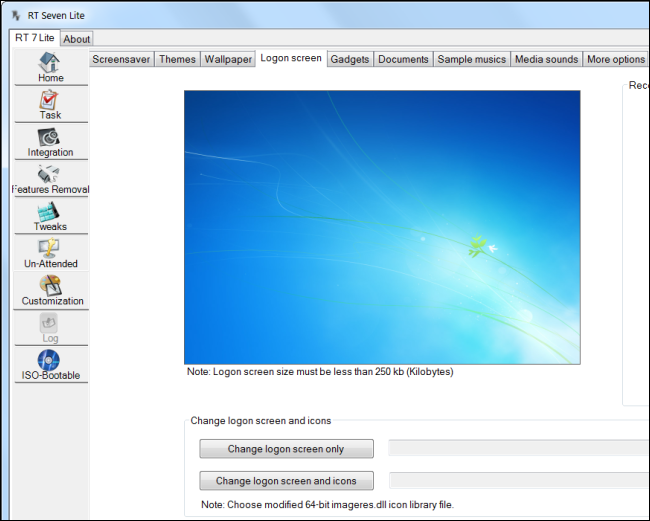
Task: Click Change logon screen only button
Action: (286, 449)
